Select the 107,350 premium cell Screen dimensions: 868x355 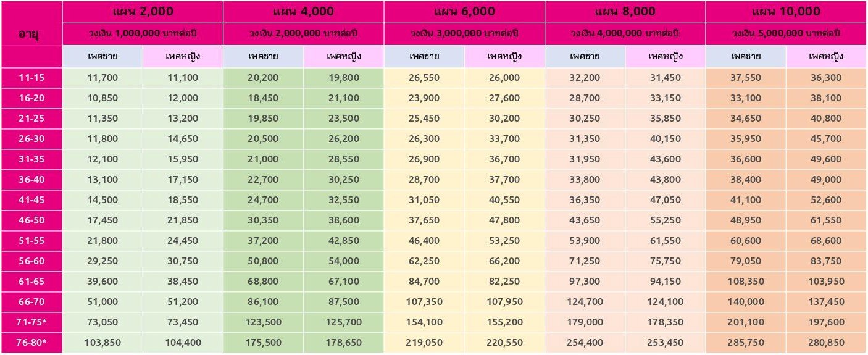(x=424, y=302)
